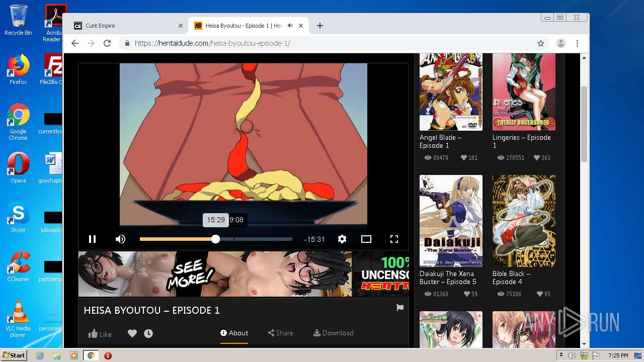Open Google Chrome desktop shortcut
The height and width of the screenshot is (362, 644).
coord(18,122)
